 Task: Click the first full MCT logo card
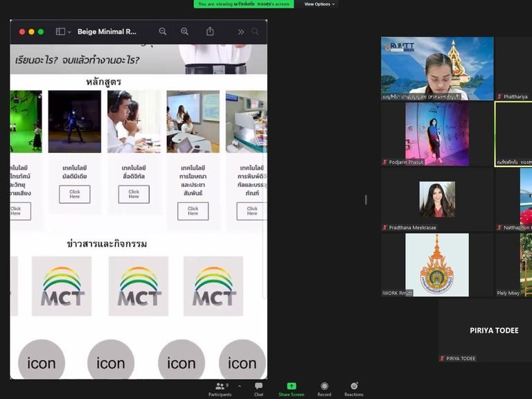tap(62, 286)
